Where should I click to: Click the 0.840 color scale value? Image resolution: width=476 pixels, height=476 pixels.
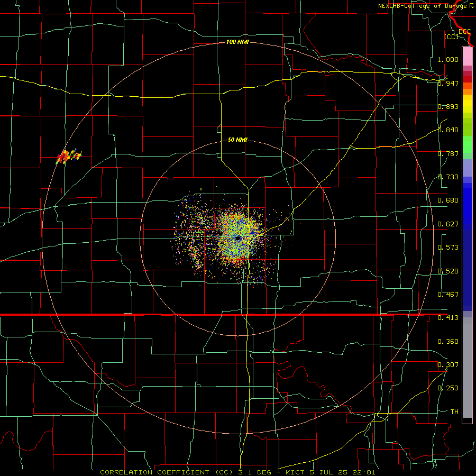pos(448,130)
